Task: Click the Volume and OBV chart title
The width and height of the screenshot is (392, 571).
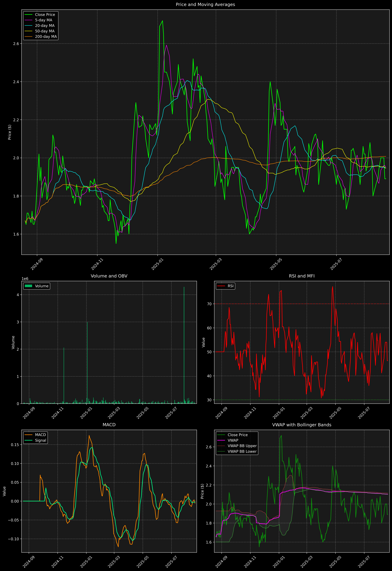Action: [x=109, y=276]
